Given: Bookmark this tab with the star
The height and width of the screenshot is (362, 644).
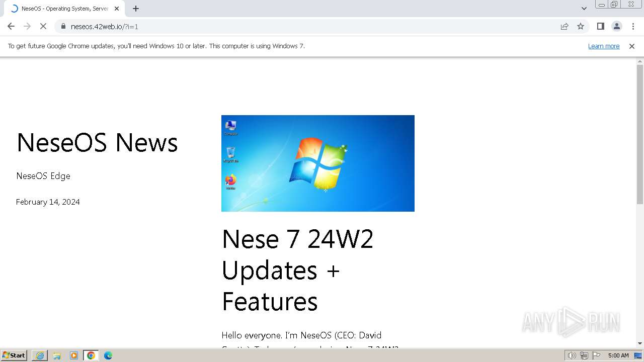Looking at the screenshot, I should (x=581, y=26).
